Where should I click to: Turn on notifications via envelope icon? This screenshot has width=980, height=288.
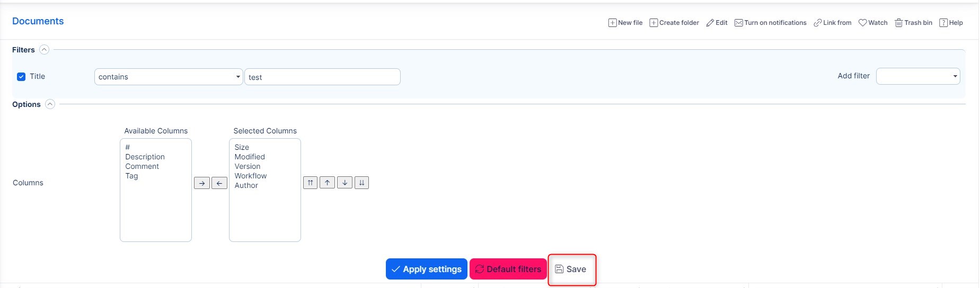coord(738,23)
